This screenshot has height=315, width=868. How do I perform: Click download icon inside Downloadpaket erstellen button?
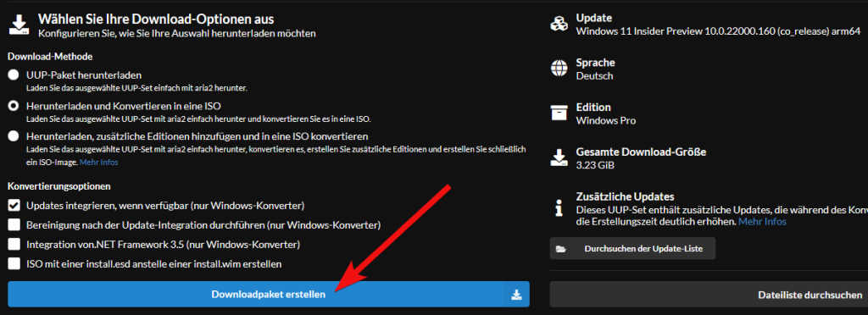tap(516, 295)
